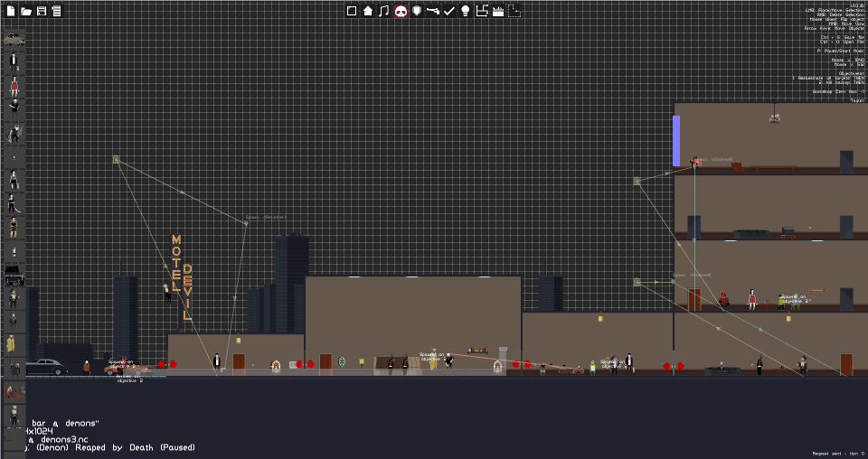Pick the beige car from palette
Viewport: 868px width, 459px height.
tap(14, 39)
